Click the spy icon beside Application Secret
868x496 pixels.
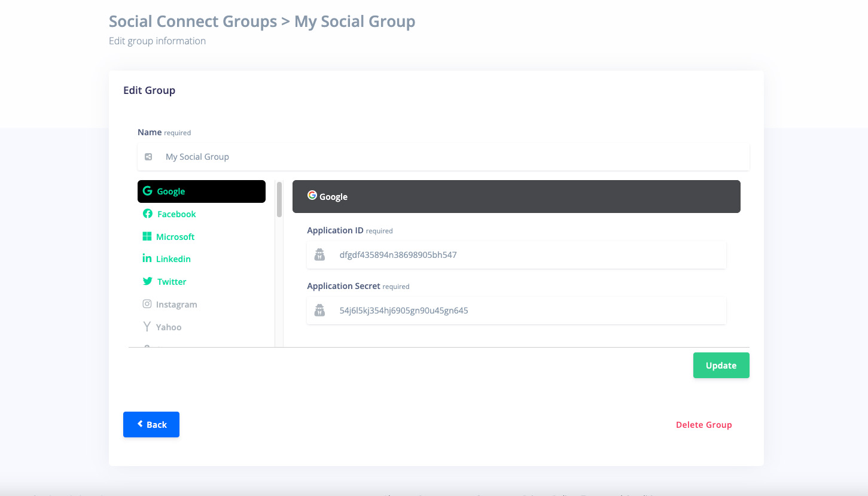(320, 311)
